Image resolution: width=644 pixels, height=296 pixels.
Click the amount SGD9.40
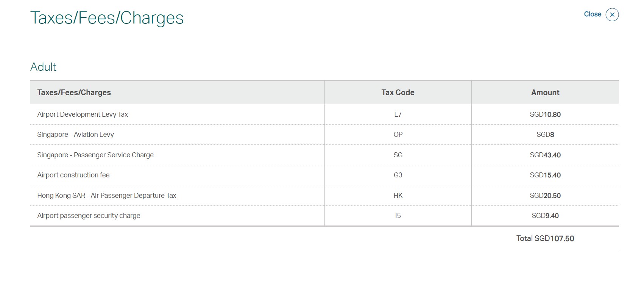tap(545, 216)
